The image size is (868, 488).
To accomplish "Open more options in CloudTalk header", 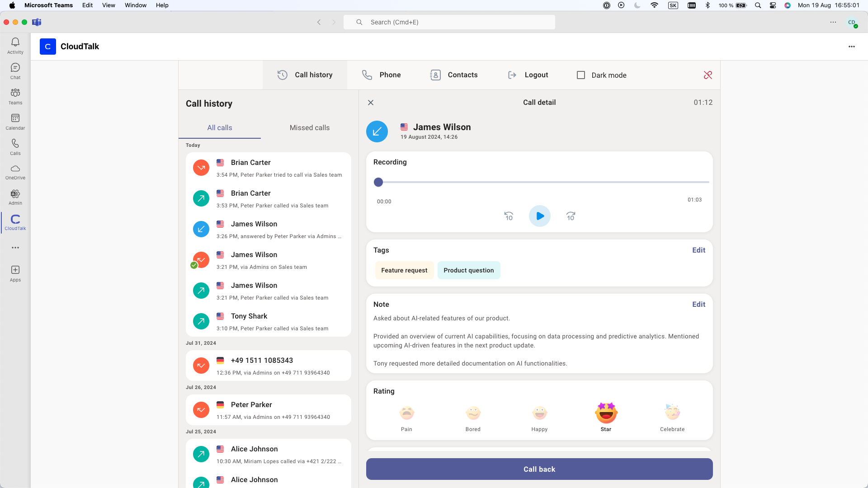I will pyautogui.click(x=851, y=47).
